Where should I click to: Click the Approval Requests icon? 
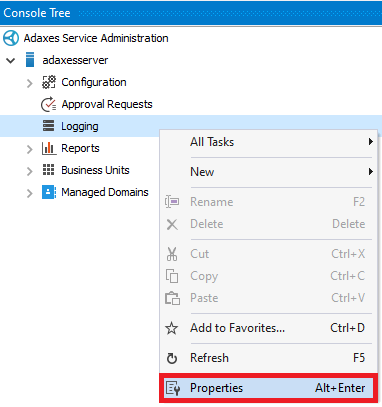pyautogui.click(x=49, y=104)
